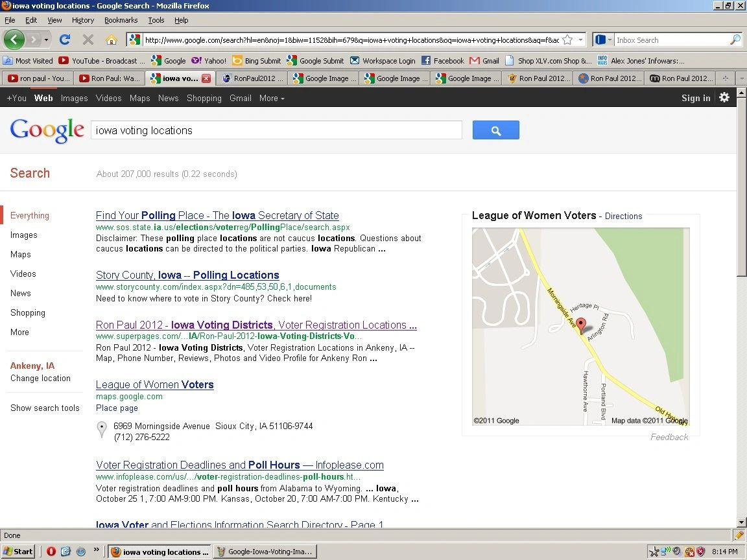Close the active 'iowa vo...' tab
The image size is (747, 560).
(206, 78)
